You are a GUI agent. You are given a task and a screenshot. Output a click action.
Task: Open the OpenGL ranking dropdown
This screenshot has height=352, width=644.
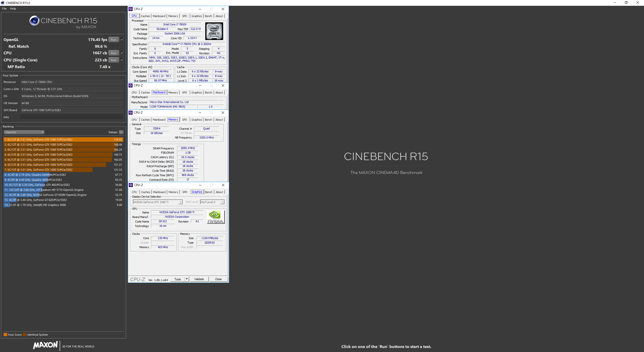(24, 132)
